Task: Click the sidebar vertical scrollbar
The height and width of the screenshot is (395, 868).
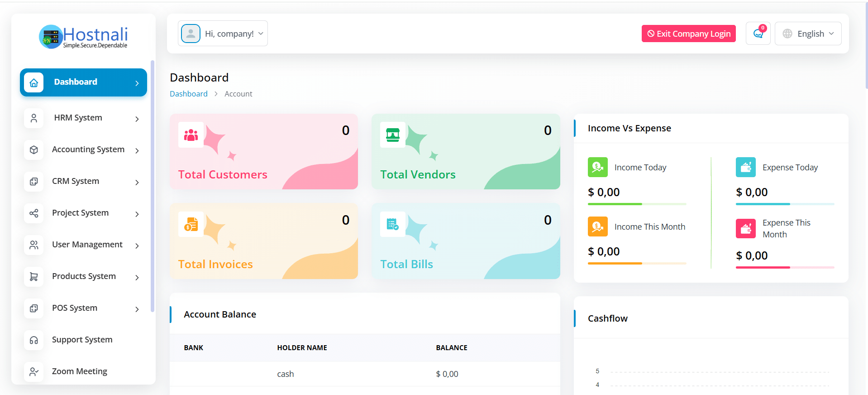Action: point(153,186)
